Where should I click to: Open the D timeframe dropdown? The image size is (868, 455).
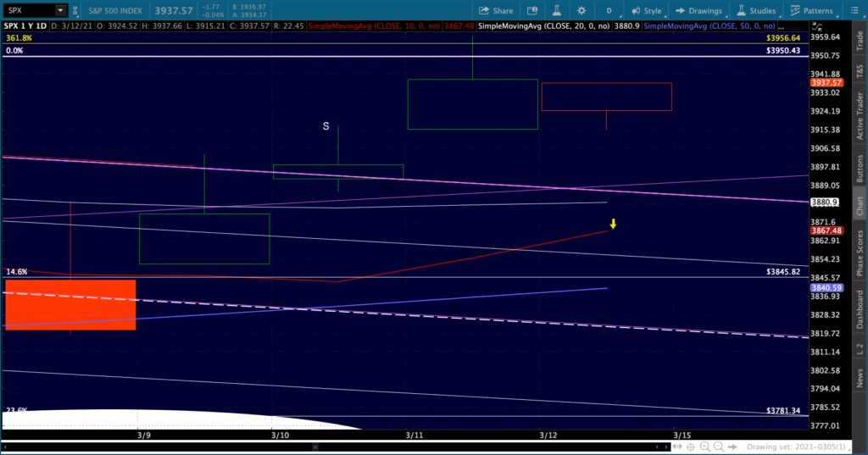tap(611, 10)
